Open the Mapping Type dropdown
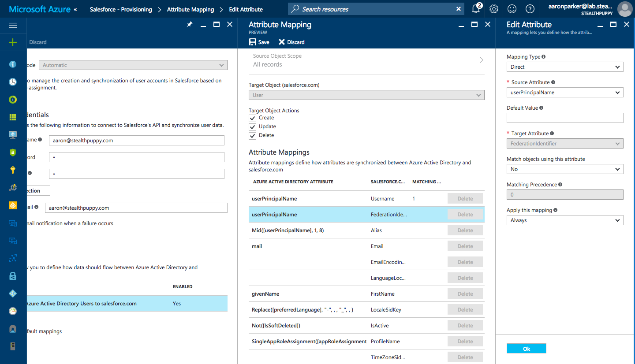The height and width of the screenshot is (364, 635). point(565,67)
